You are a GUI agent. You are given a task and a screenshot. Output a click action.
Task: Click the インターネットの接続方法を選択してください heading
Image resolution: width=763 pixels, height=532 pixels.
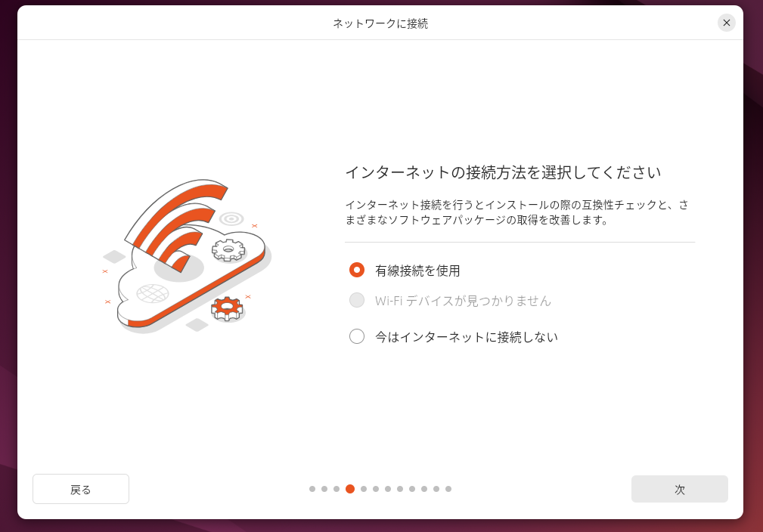503,172
